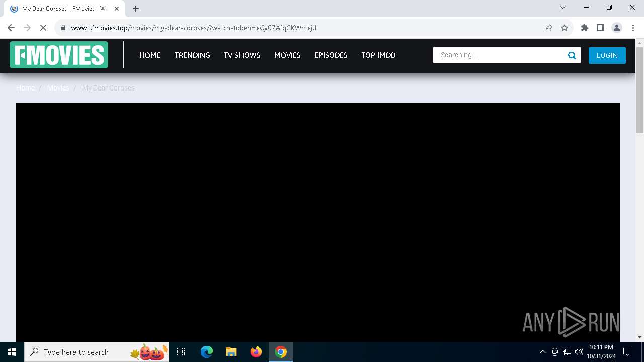Open the clock showing 10:11 PM
Screen dimensions: 644x362
coord(601,352)
